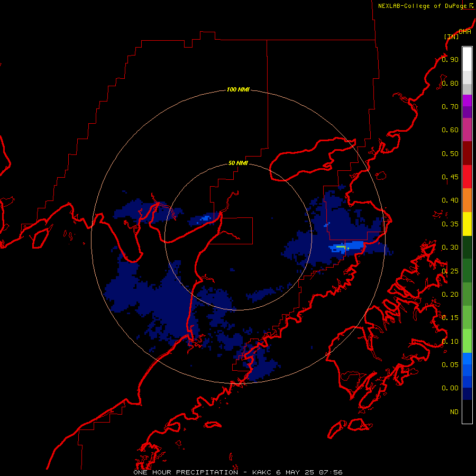
Task: Click the 0.15 legend value
Action: tap(450, 318)
